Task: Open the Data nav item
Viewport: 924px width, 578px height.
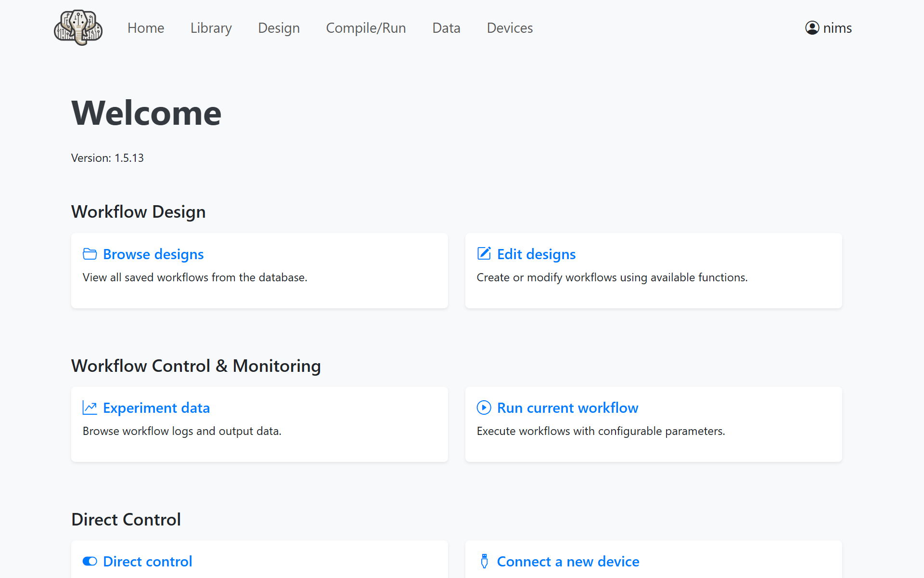Action: pyautogui.click(x=446, y=28)
